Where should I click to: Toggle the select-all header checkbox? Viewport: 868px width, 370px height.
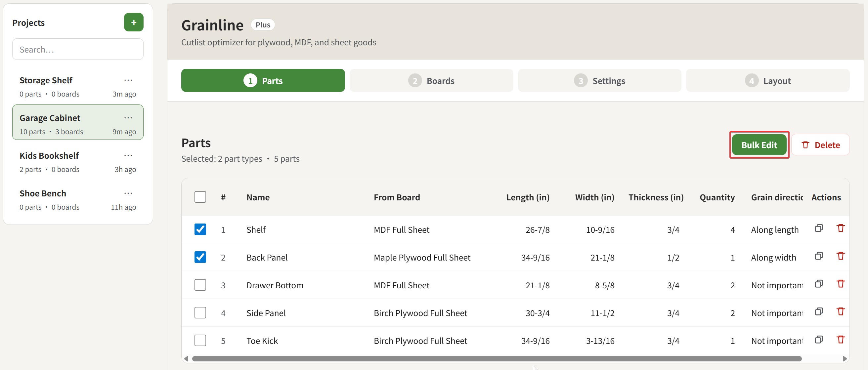(x=200, y=197)
